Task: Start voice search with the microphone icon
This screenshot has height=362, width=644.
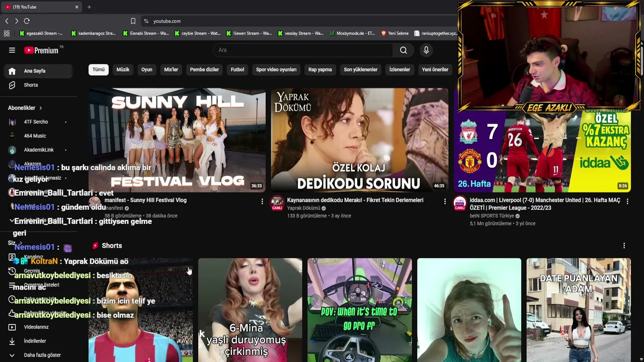Action: coord(426,50)
